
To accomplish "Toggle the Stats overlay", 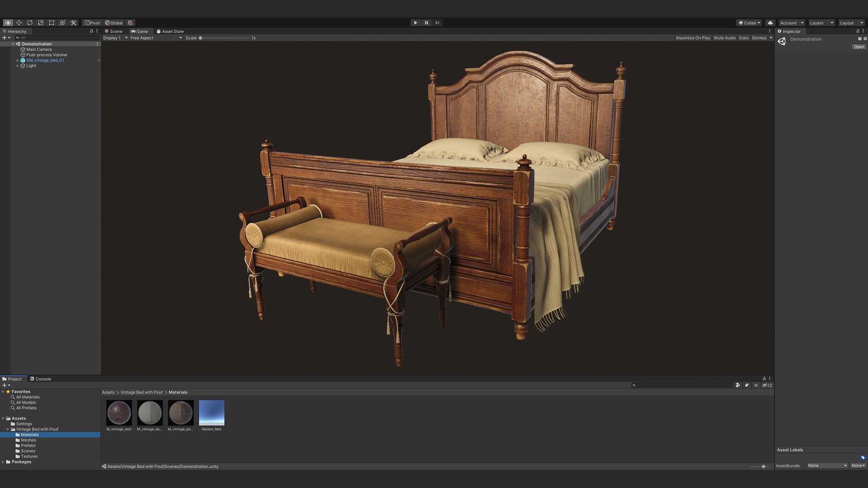I will pos(743,38).
